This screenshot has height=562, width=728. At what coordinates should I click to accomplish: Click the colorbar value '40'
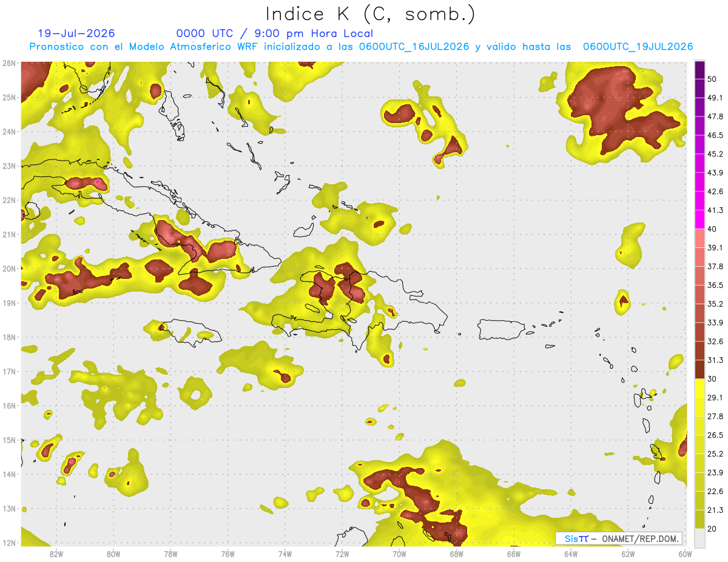712,229
